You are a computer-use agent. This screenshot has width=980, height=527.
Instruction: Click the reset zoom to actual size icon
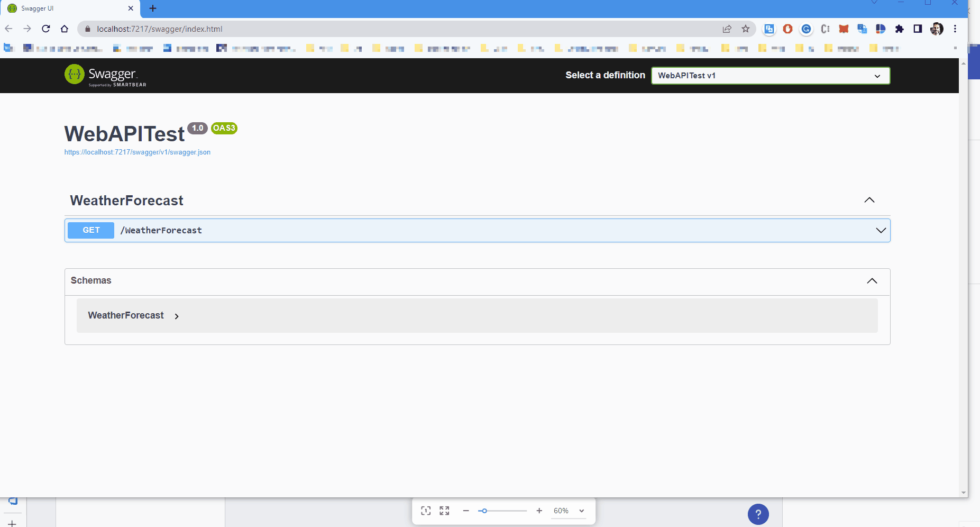coord(426,511)
